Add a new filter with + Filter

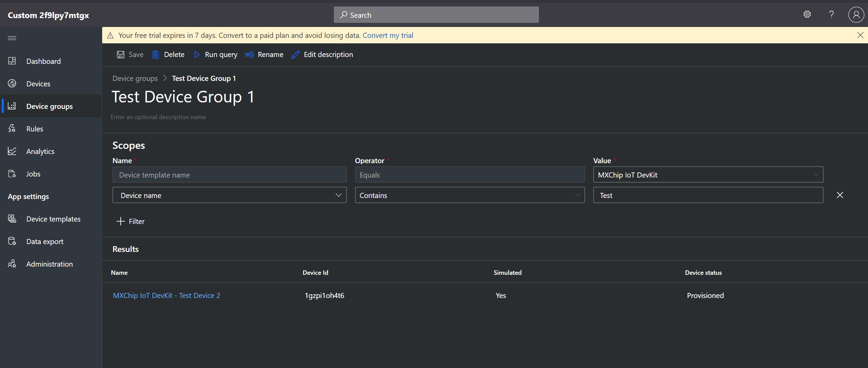click(131, 222)
